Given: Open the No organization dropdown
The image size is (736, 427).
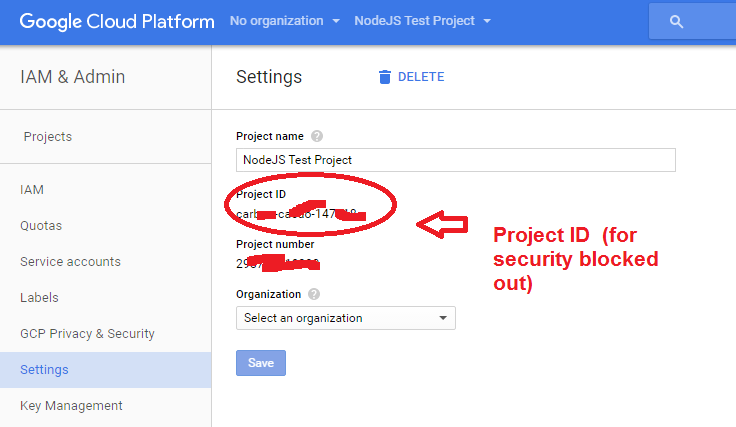Looking at the screenshot, I should (284, 21).
